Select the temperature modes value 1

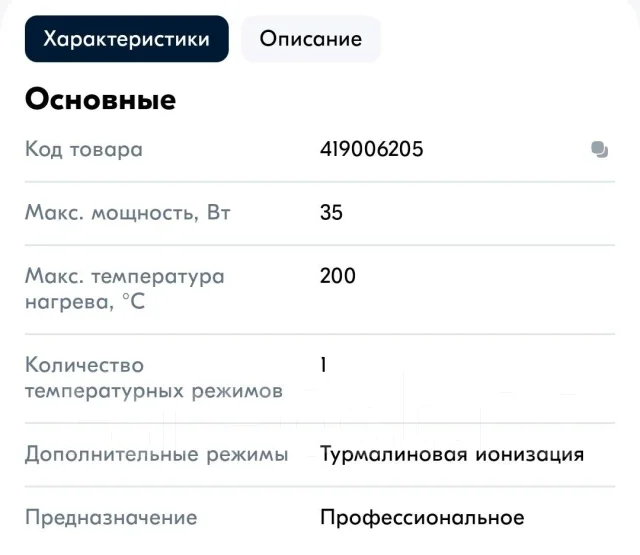click(x=323, y=365)
